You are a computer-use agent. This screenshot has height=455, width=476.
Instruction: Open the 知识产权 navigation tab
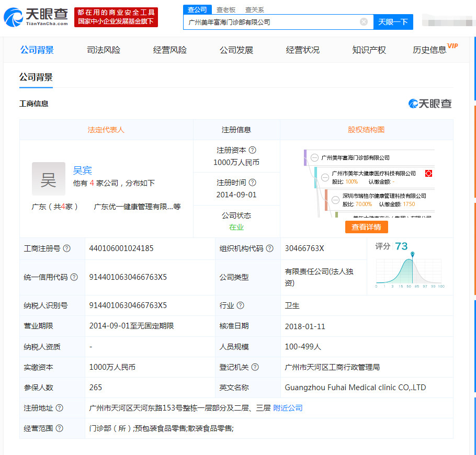[369, 50]
